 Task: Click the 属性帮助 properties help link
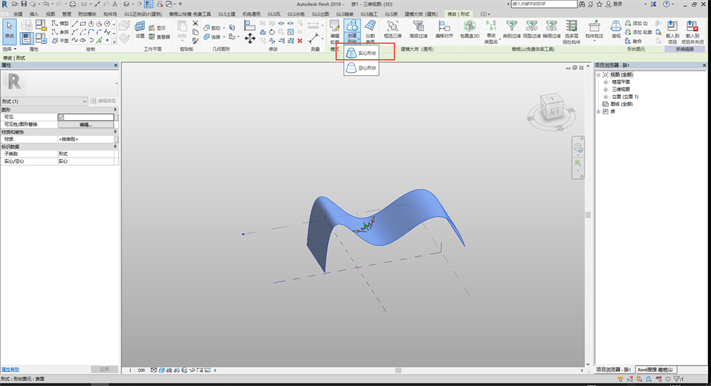click(10, 370)
